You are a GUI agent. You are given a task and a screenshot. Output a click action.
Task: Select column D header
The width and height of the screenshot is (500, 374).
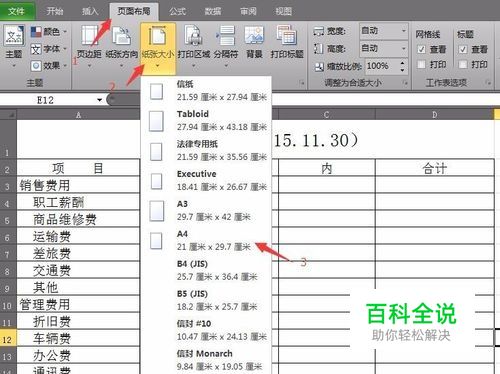pyautogui.click(x=434, y=115)
